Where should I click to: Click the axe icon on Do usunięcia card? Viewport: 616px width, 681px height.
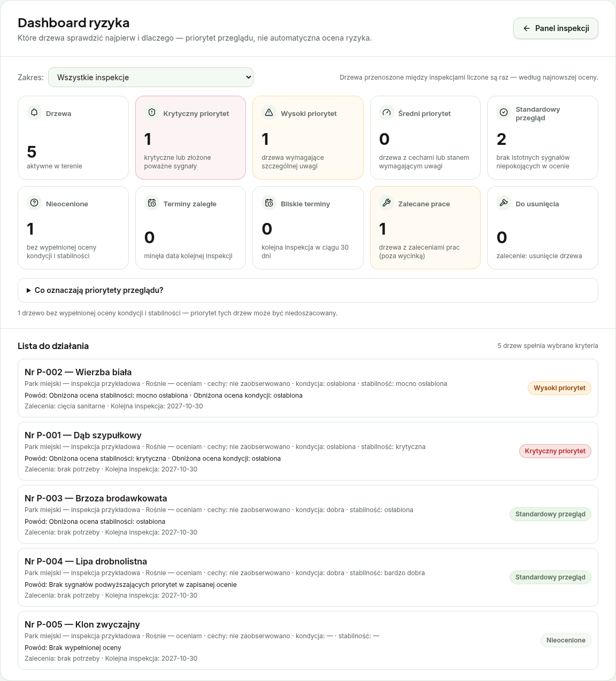tap(504, 203)
